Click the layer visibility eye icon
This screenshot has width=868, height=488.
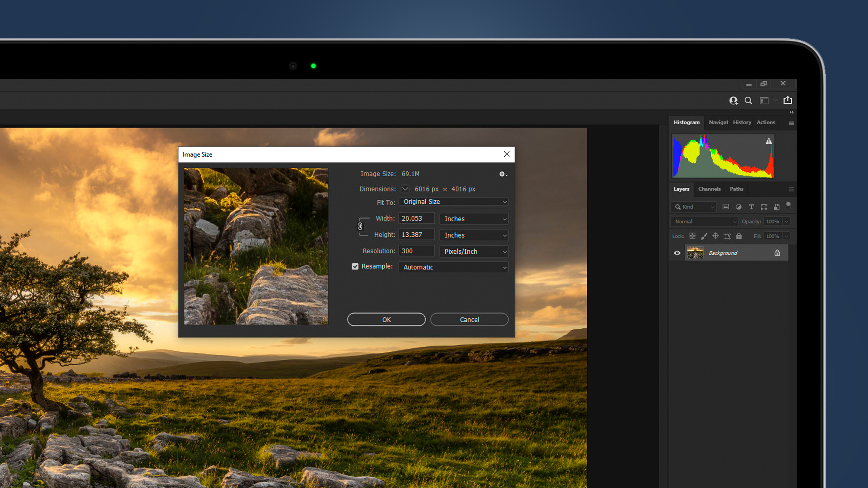(x=677, y=252)
